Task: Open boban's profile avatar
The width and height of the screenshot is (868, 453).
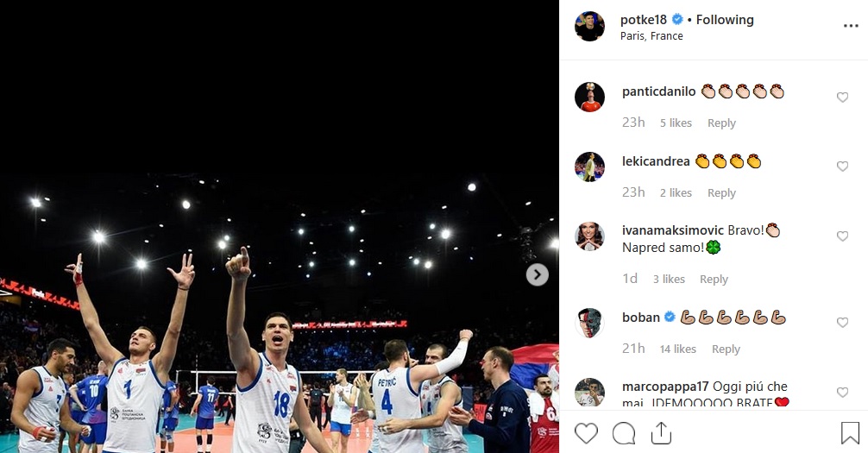Action: coord(589,323)
